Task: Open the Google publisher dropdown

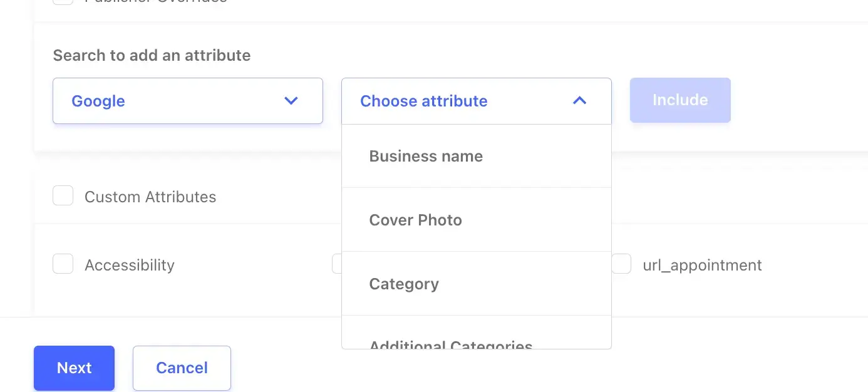Action: point(187,101)
